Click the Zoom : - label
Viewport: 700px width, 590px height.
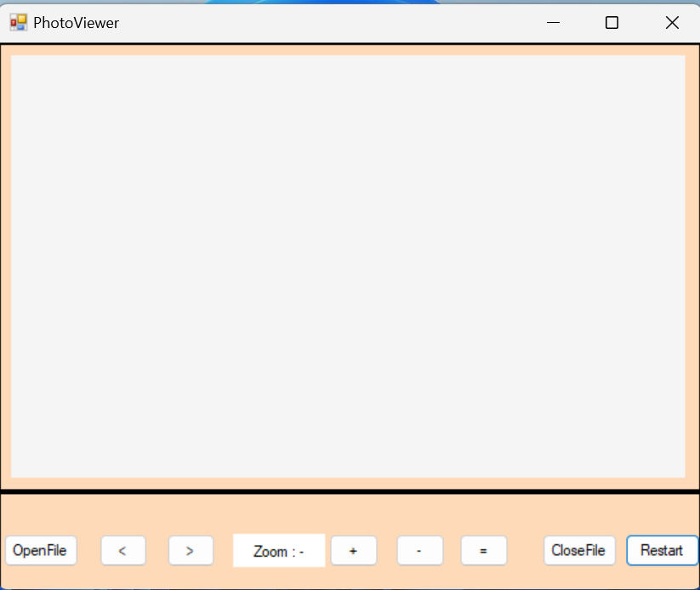click(x=279, y=551)
